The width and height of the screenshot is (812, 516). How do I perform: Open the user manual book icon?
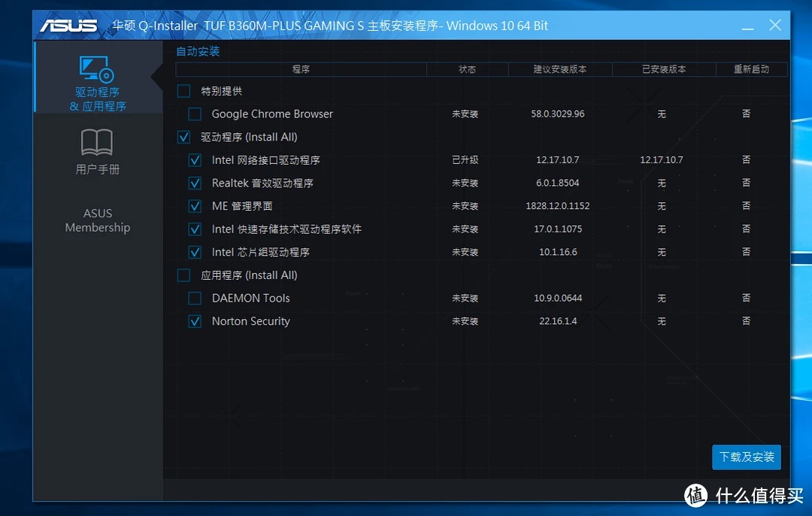(97, 142)
